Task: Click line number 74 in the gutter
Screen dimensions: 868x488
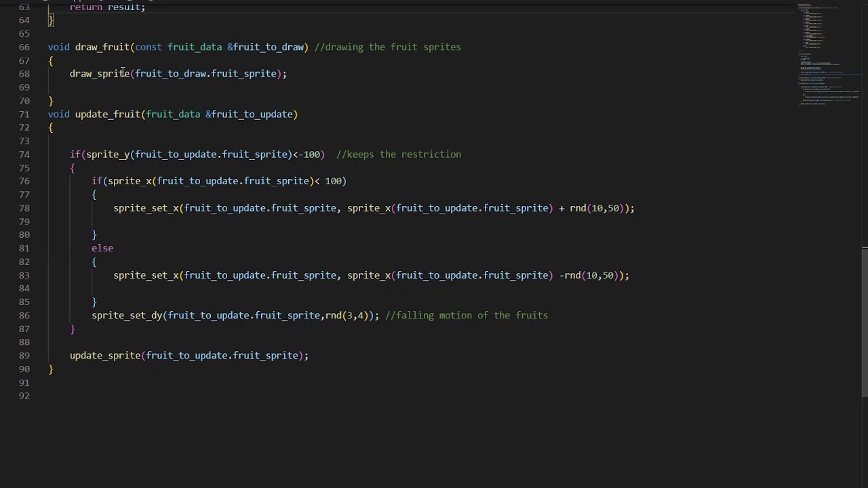Action: 24,155
